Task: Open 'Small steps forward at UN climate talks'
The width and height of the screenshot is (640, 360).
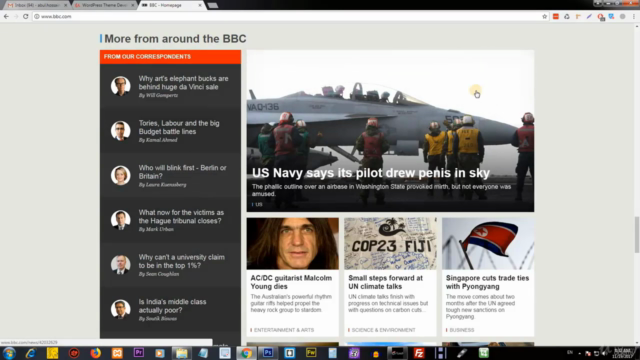Action: 385,282
